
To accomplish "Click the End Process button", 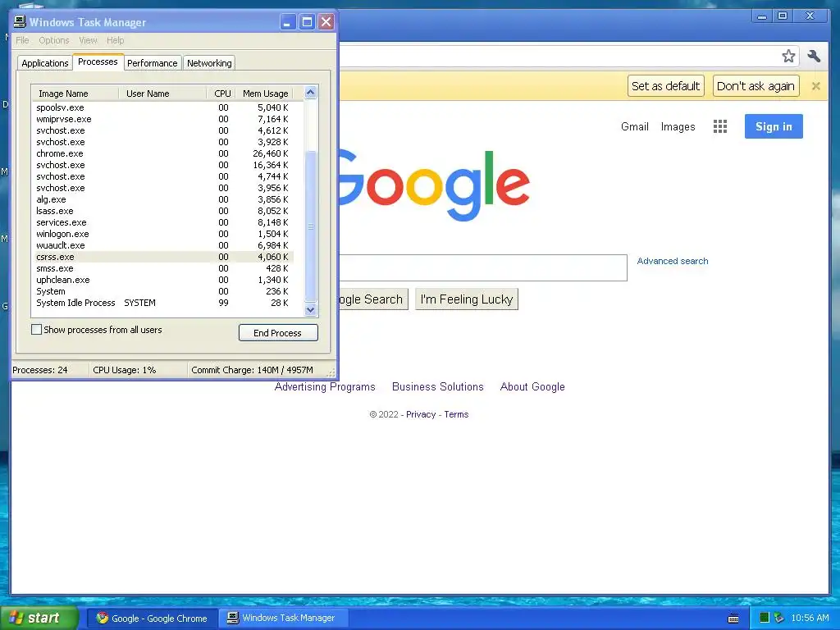I will point(278,333).
